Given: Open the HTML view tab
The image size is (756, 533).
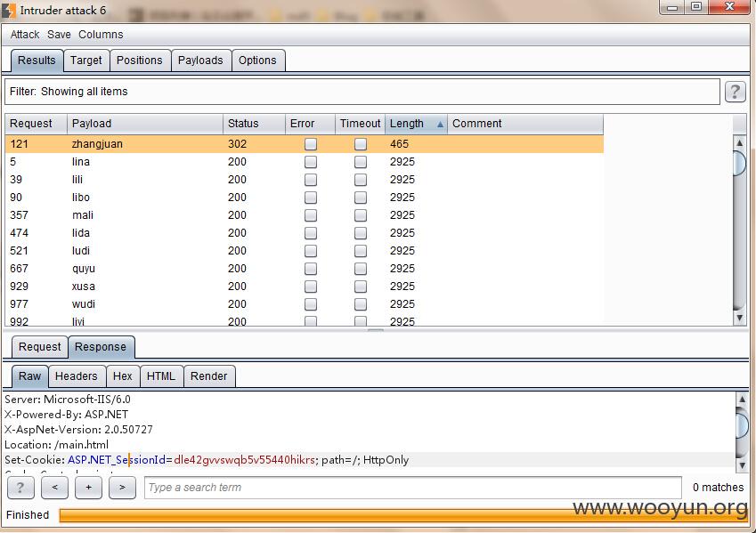Looking at the screenshot, I should click(161, 376).
